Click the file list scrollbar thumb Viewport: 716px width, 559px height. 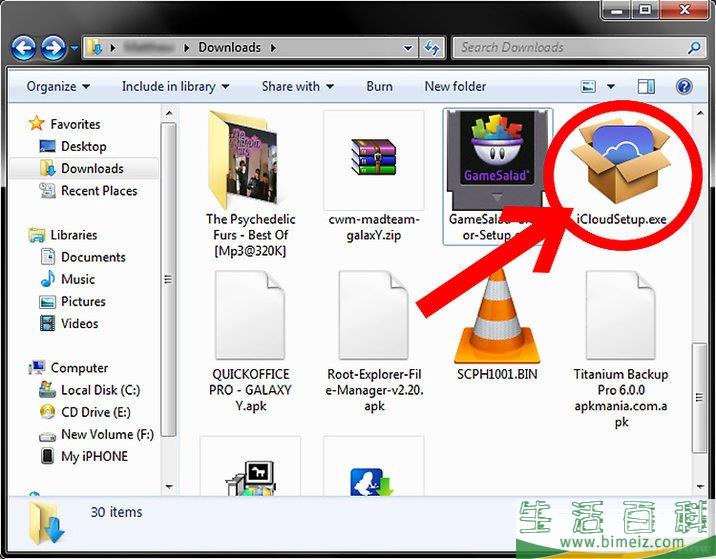[x=699, y=397]
